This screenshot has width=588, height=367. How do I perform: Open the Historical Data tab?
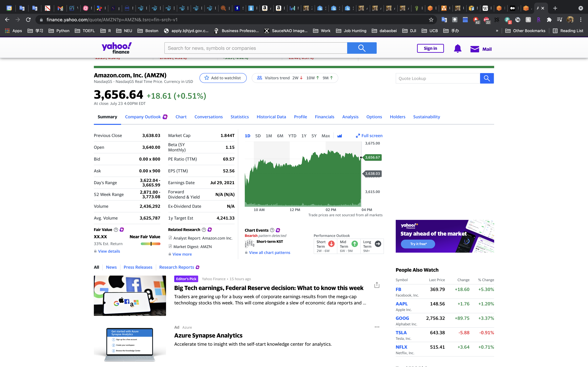tap(271, 117)
